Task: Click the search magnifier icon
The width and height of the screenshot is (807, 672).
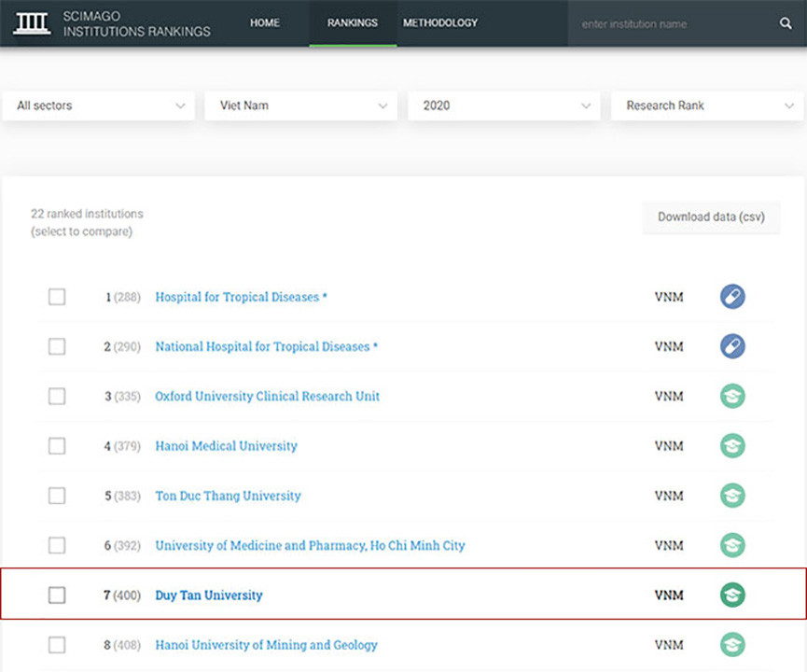Action: point(786,23)
